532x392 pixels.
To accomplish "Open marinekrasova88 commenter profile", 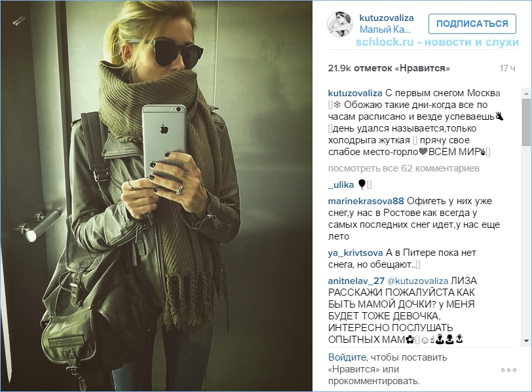I will click(366, 202).
